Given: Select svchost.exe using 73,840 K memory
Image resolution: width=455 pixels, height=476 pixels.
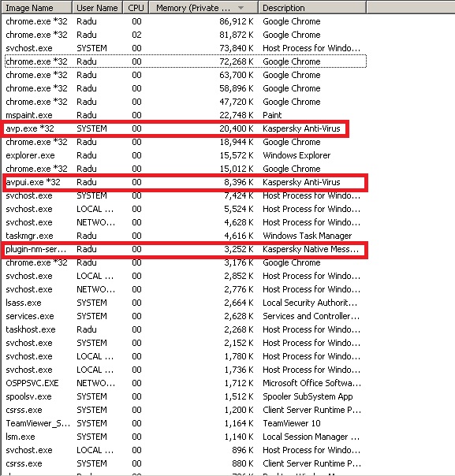Looking at the screenshot, I should (184, 48).
